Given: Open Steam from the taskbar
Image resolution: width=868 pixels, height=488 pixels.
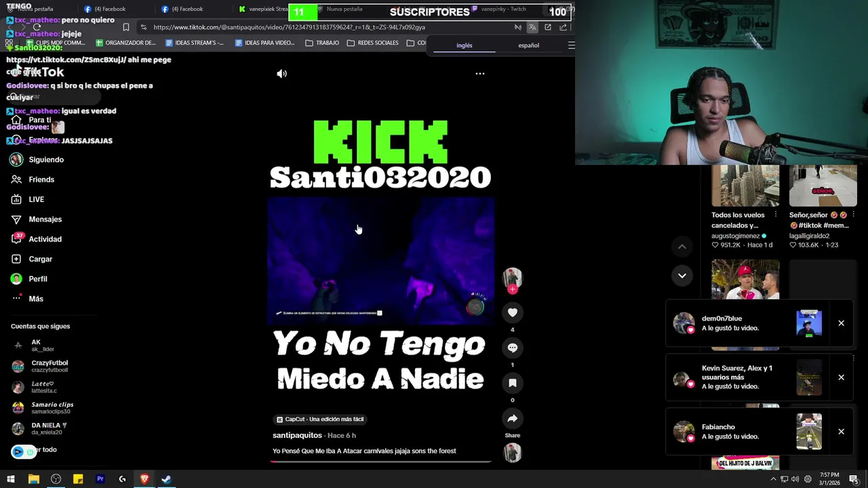Looking at the screenshot, I should 166,479.
